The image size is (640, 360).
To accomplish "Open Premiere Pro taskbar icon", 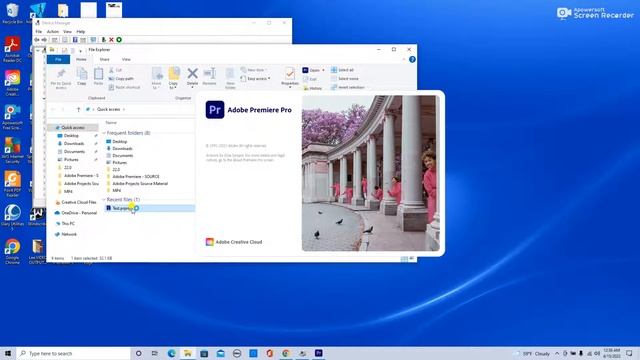I will click(x=319, y=353).
